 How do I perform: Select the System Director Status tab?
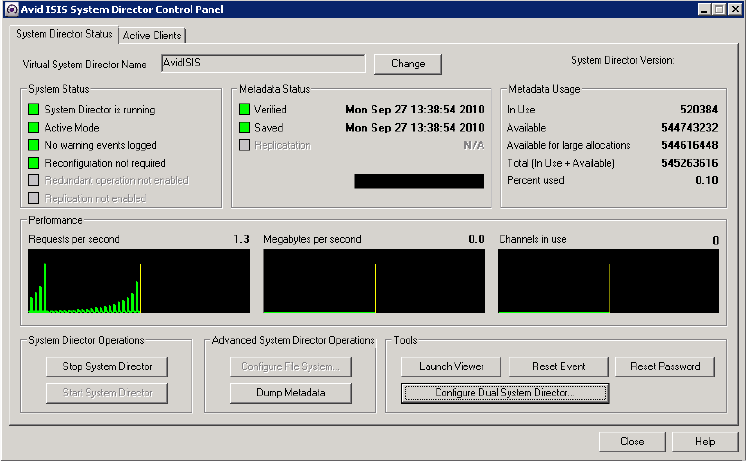(x=64, y=34)
